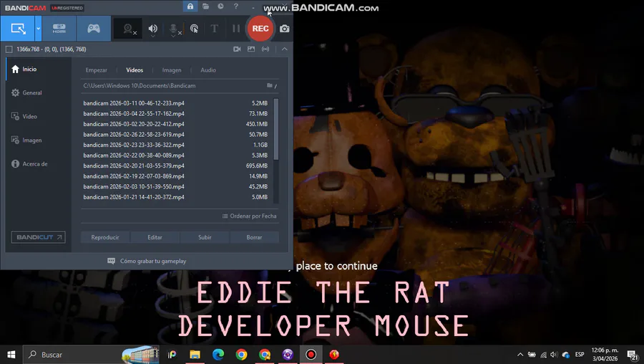Toggle mouse cursor click effects
The width and height of the screenshot is (644, 364).
pos(194,29)
